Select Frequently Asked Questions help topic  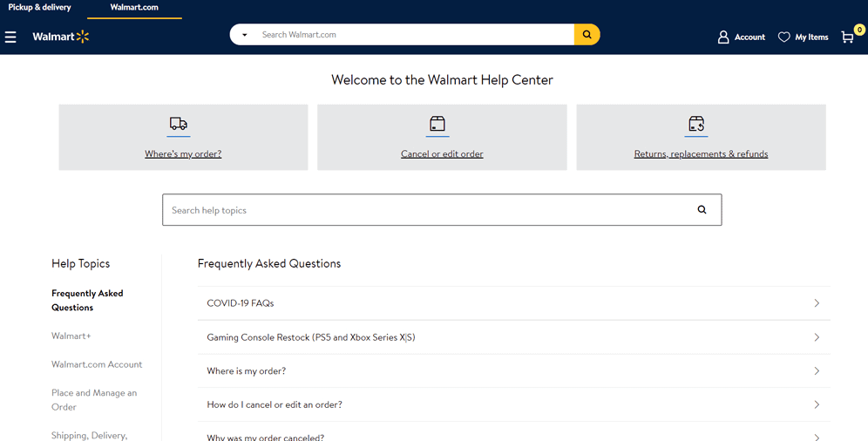pyautogui.click(x=87, y=301)
